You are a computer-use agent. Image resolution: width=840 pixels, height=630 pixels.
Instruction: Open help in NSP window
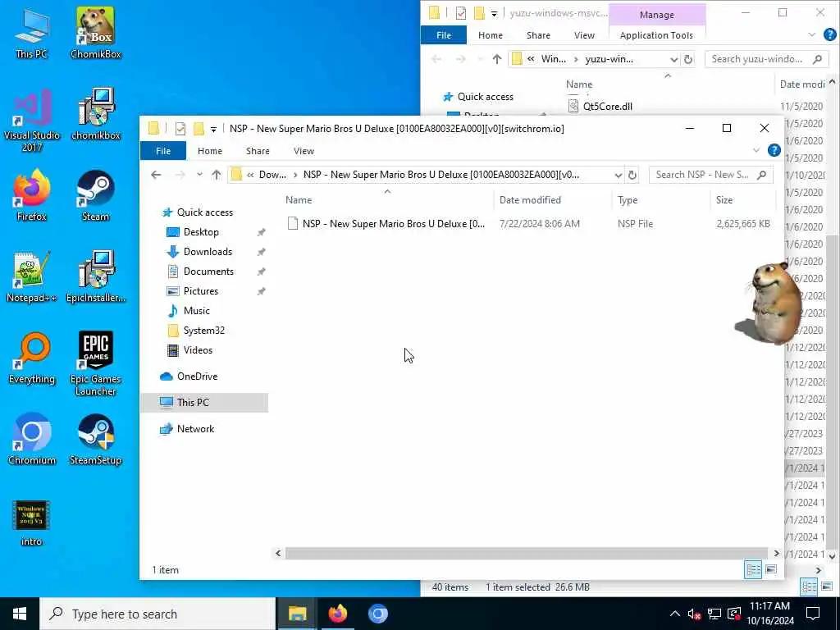click(x=774, y=151)
